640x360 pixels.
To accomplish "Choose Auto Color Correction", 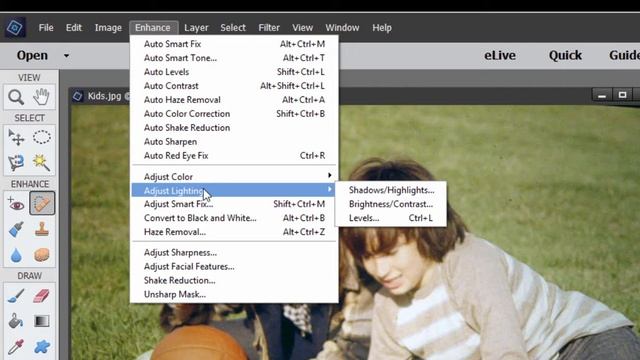I will point(234,114).
